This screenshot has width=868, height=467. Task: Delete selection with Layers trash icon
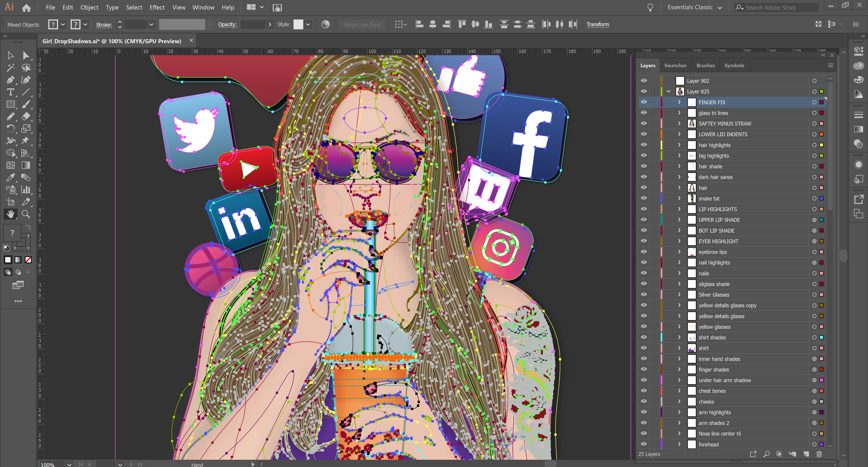click(x=819, y=454)
